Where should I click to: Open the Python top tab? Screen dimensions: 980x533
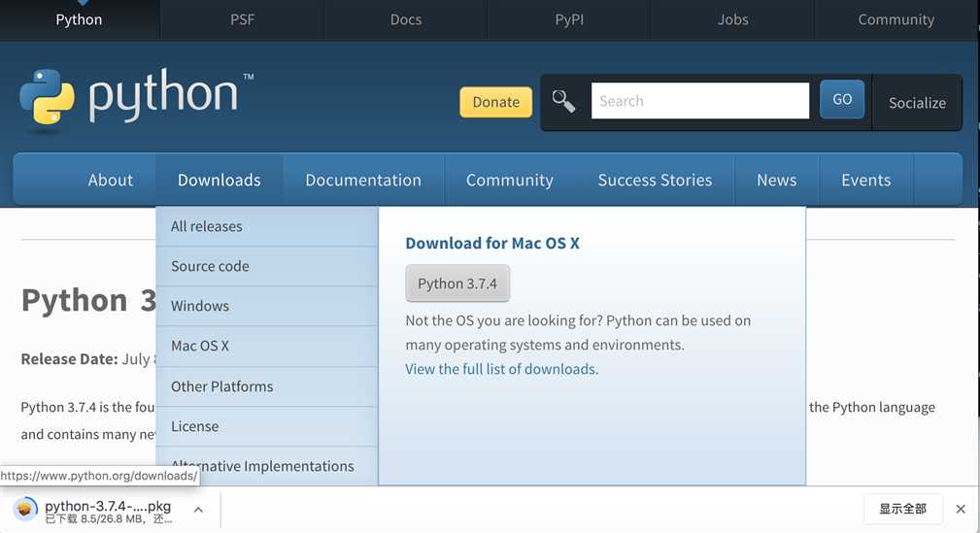coord(79,20)
